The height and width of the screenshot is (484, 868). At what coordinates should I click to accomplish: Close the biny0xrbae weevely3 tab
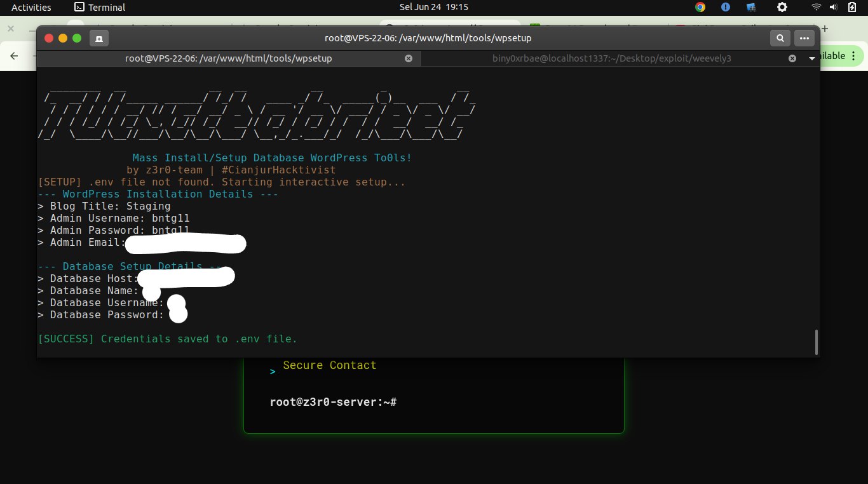click(792, 58)
